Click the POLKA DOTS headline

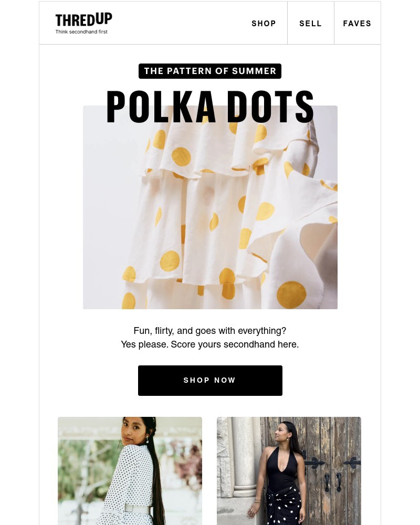click(x=210, y=107)
